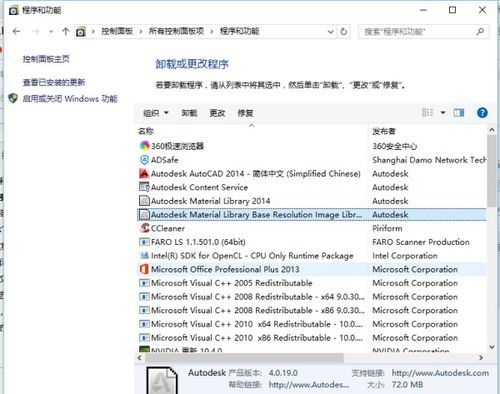Click the address bar control panel icon
The image size is (500, 394).
click(x=81, y=32)
